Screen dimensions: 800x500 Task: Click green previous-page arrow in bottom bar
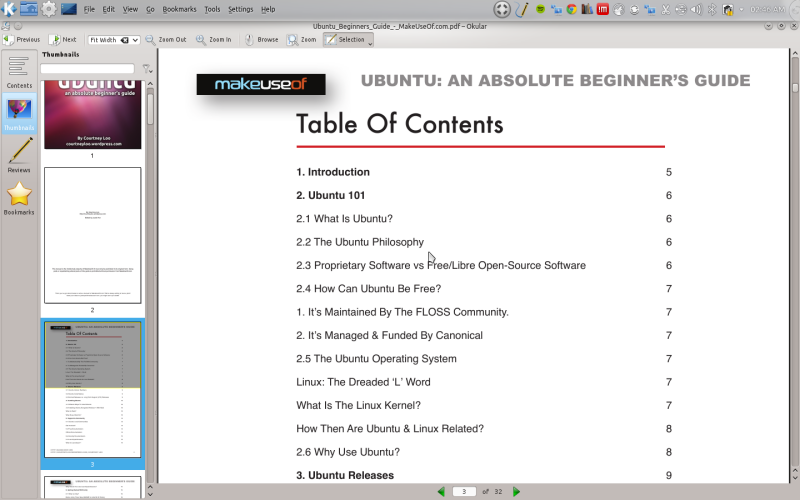[441, 491]
